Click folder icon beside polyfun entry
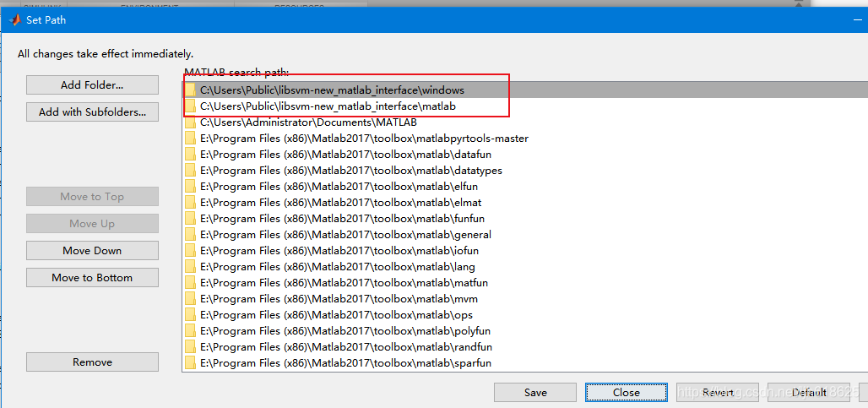The height and width of the screenshot is (408, 868). coord(191,330)
